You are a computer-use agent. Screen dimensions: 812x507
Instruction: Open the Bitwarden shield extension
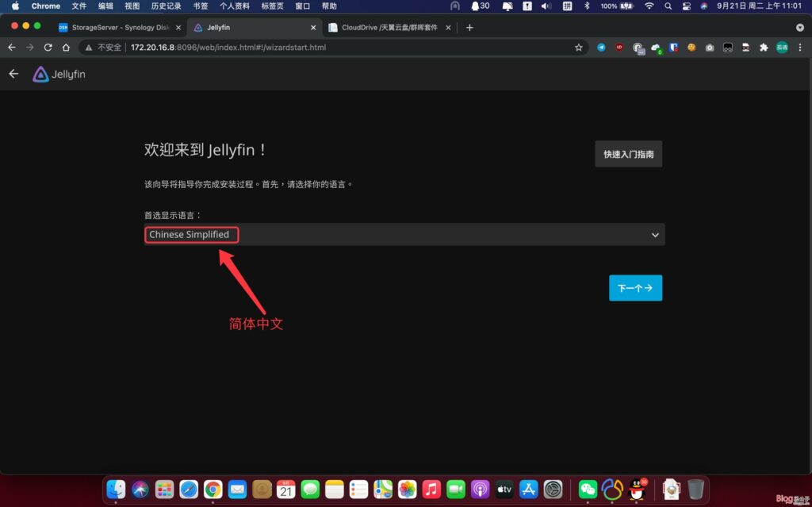coord(673,47)
